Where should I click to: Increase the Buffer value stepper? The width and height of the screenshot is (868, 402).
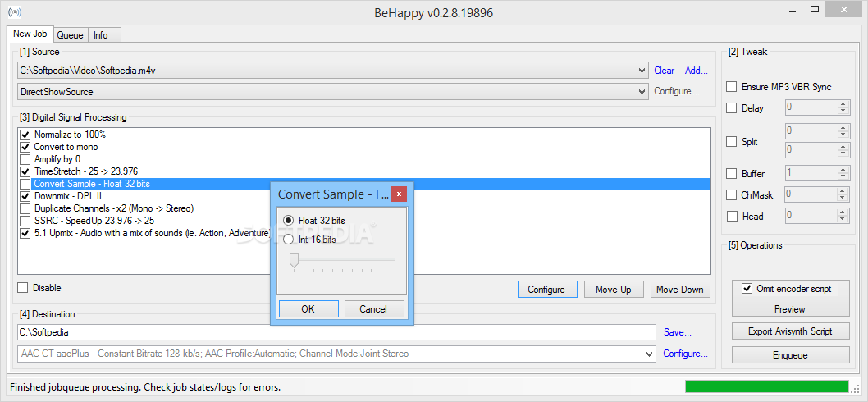pos(843,170)
